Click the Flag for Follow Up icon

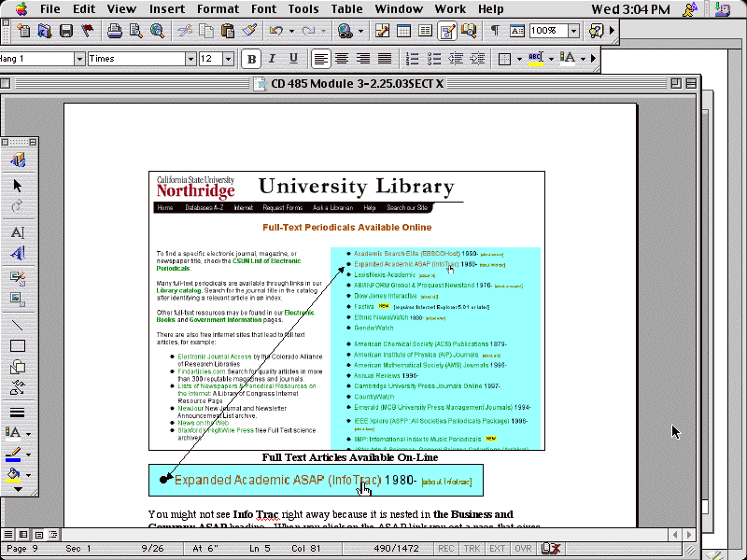tap(87, 32)
